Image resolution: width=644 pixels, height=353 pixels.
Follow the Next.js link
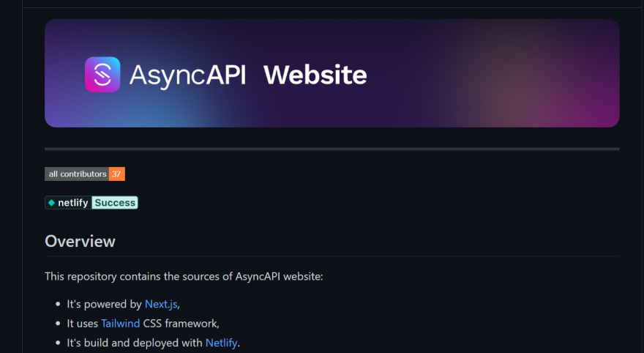tap(161, 304)
